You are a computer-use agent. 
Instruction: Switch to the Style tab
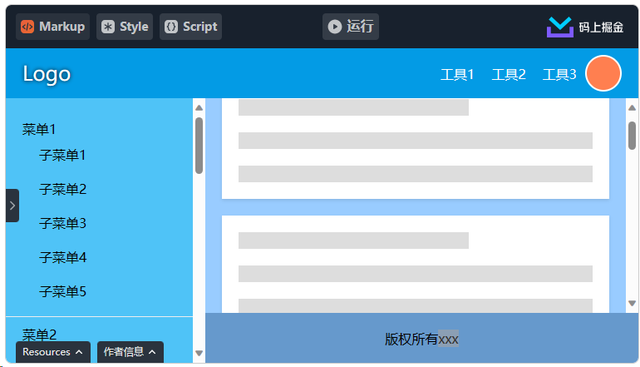[124, 27]
